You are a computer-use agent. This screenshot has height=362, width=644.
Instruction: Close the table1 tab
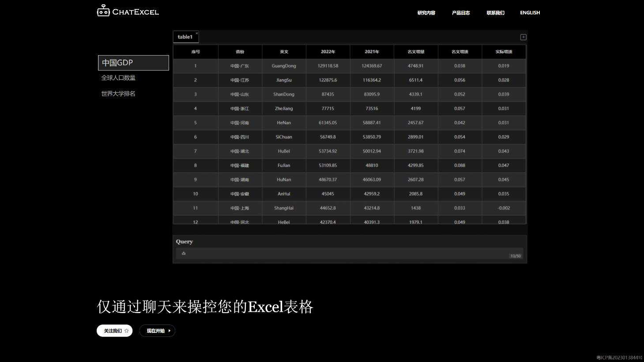tap(197, 33)
